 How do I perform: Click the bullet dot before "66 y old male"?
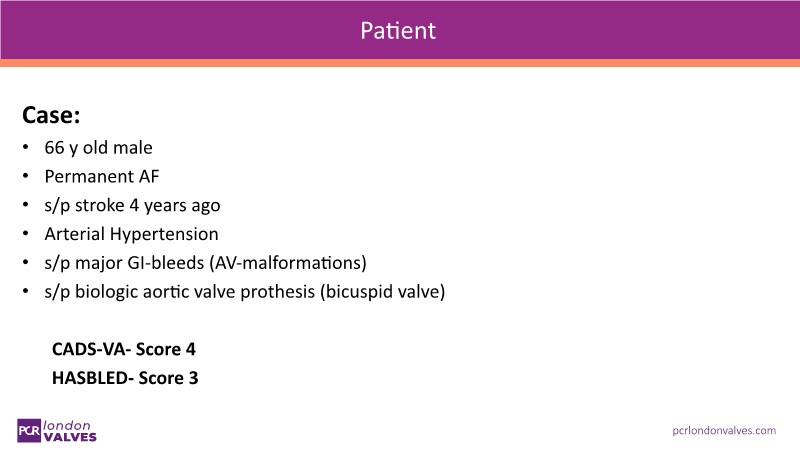tap(25, 148)
